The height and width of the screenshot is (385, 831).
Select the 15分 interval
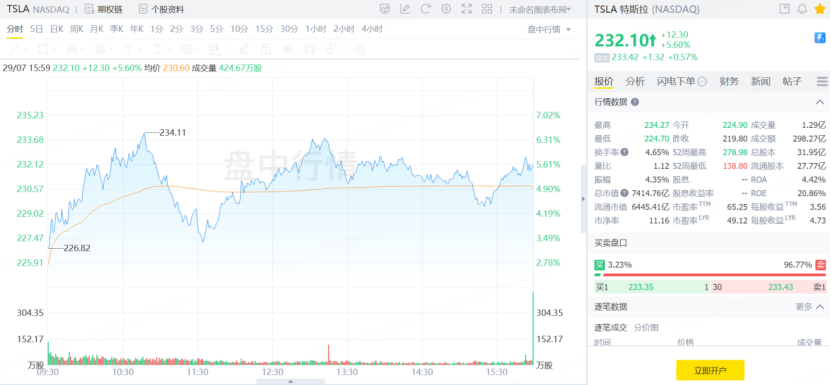point(264,29)
